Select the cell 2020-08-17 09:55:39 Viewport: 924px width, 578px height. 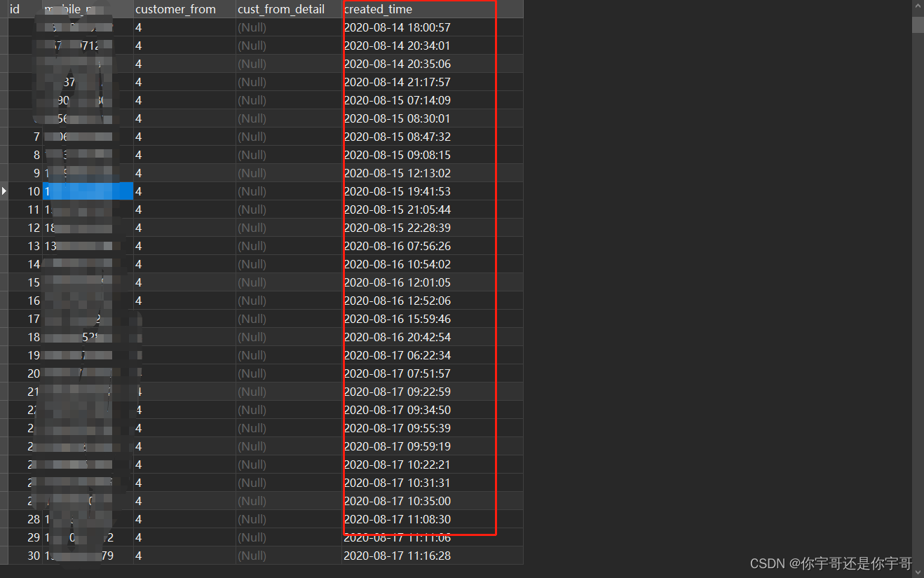(433, 428)
